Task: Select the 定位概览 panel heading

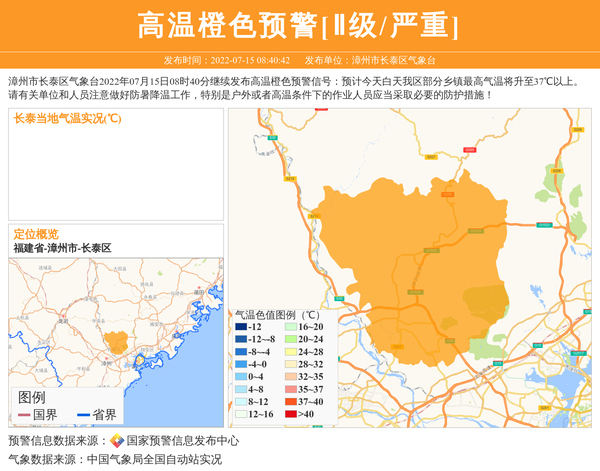Action: pos(36,234)
